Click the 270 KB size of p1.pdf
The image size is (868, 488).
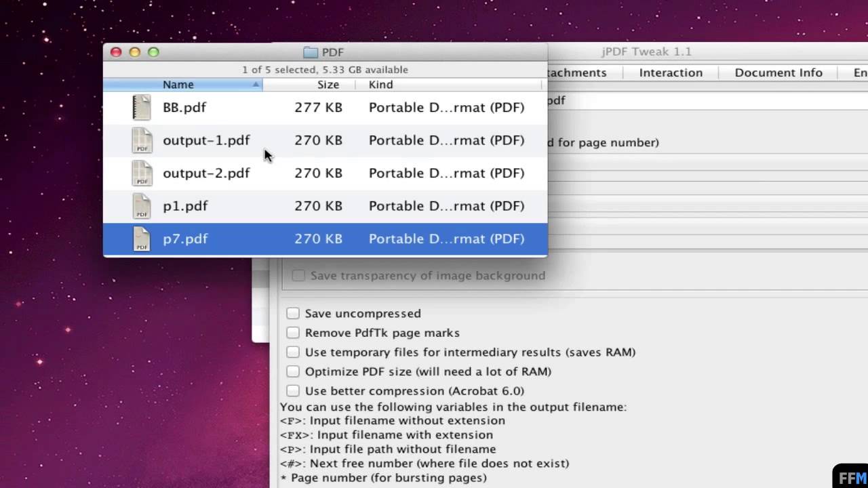pyautogui.click(x=318, y=206)
